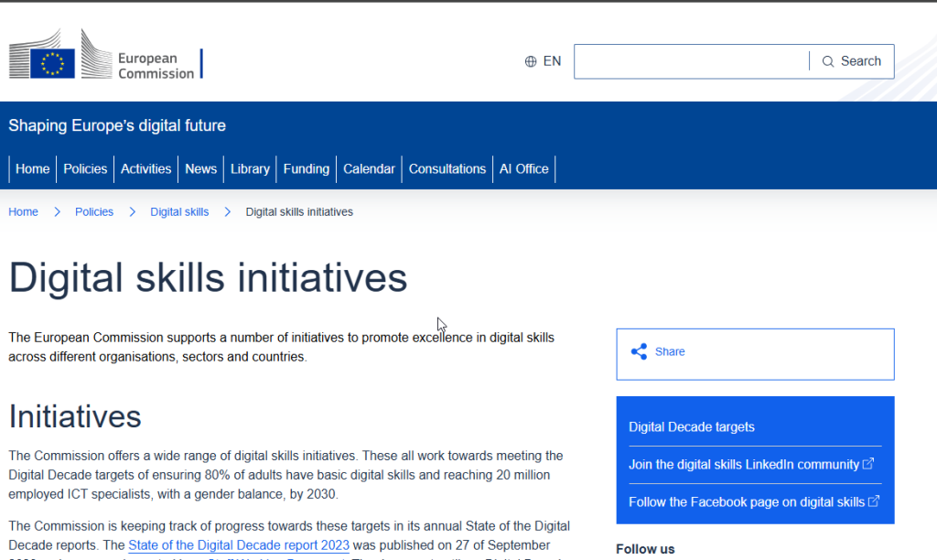Click the share network icon
The image size is (937, 560).
[639, 352]
